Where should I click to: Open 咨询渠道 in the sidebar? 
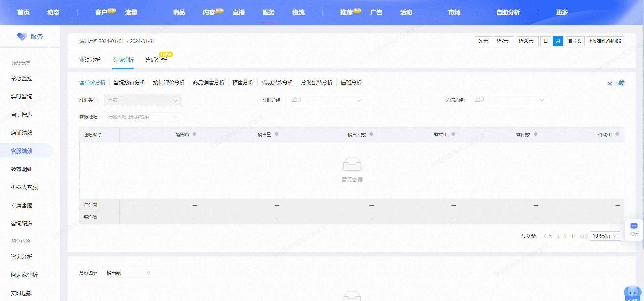(21, 224)
